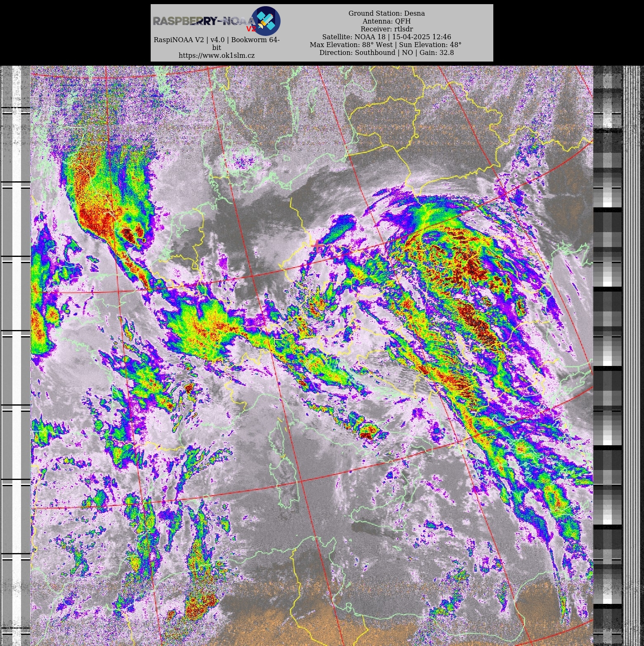Open the https://www.ok1slm.cz link
Image resolution: width=644 pixels, height=646 pixels.
coord(216,55)
